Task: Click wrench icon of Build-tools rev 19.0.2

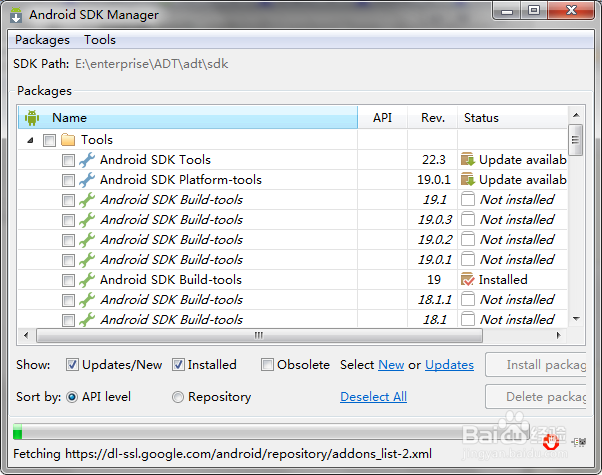Action: click(x=87, y=240)
